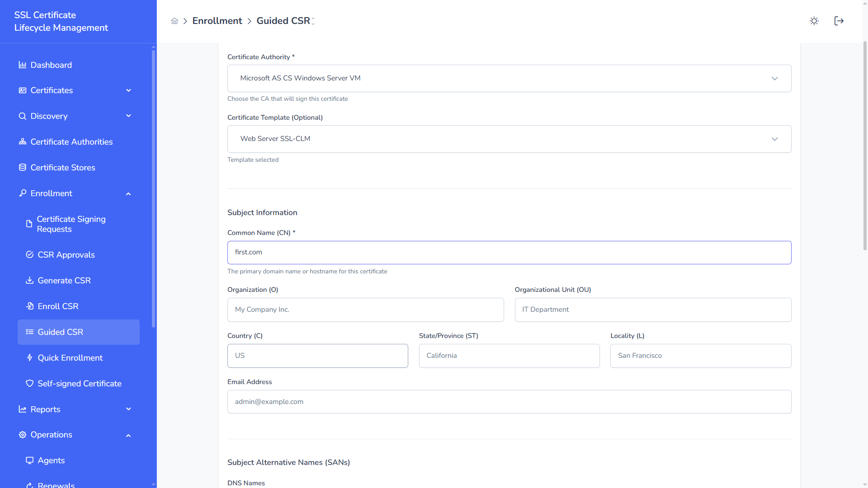Open the Certificate Template dropdown

[x=509, y=139]
